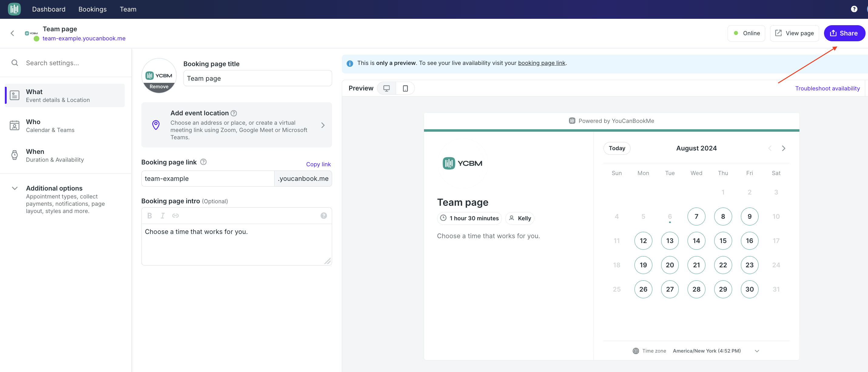Click the What section ID card icon
The image size is (868, 372).
[15, 96]
